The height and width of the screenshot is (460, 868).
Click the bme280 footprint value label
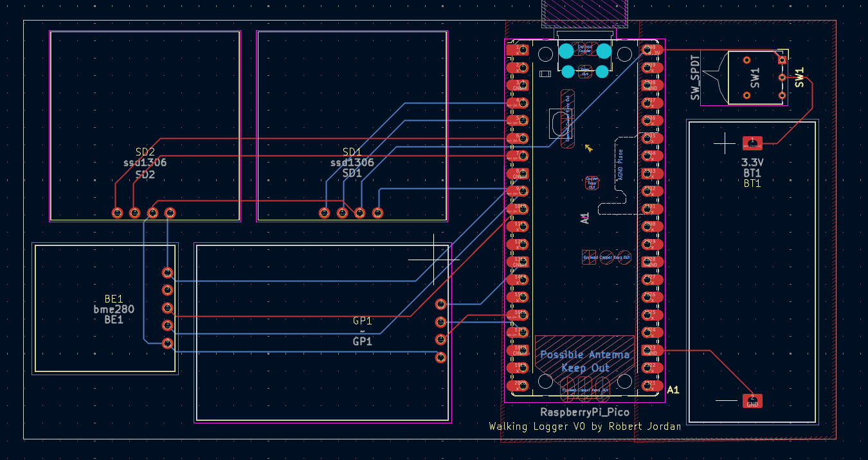point(114,309)
